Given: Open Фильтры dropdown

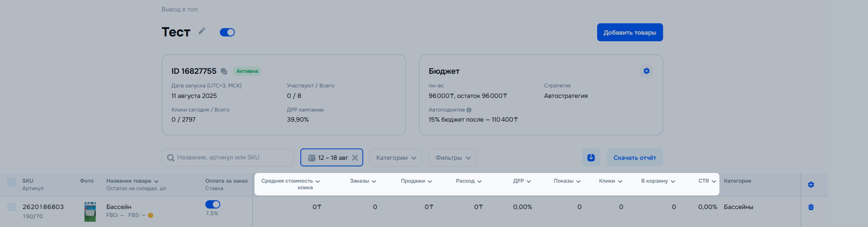Looking at the screenshot, I should tap(452, 157).
